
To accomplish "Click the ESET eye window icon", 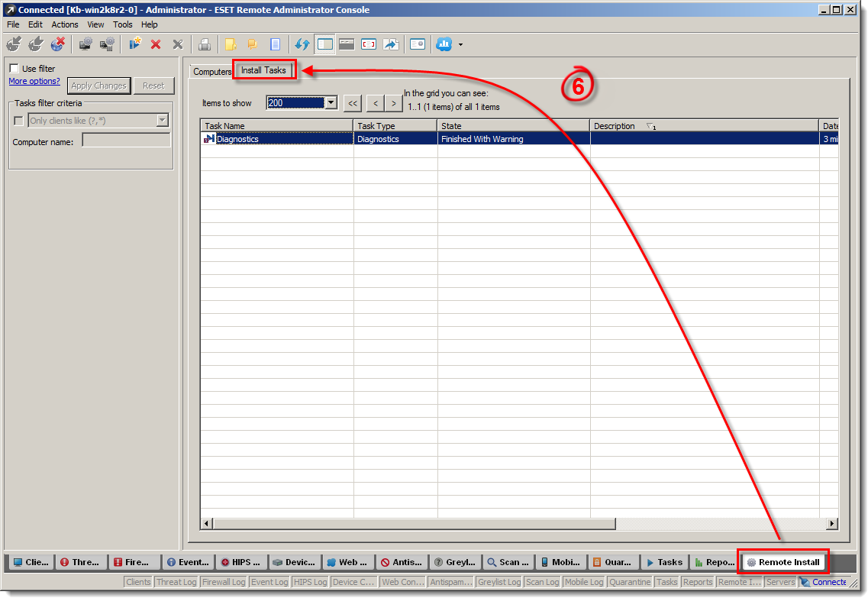I will tap(418, 44).
